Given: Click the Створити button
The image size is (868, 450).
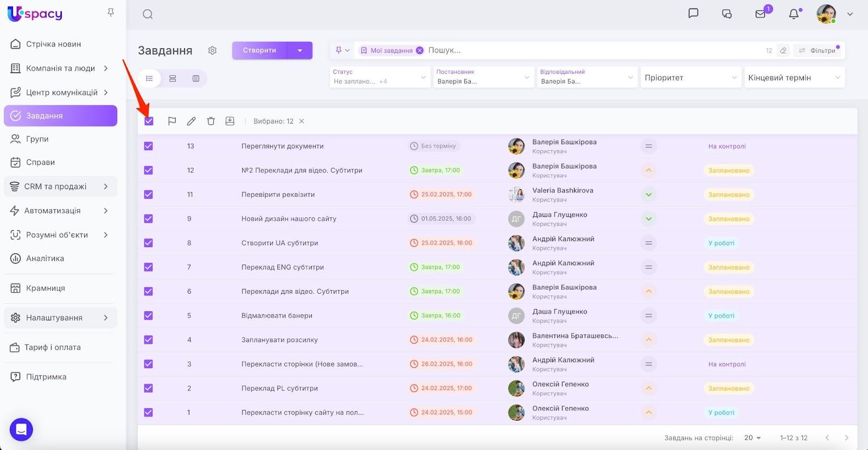Looking at the screenshot, I should point(259,50).
